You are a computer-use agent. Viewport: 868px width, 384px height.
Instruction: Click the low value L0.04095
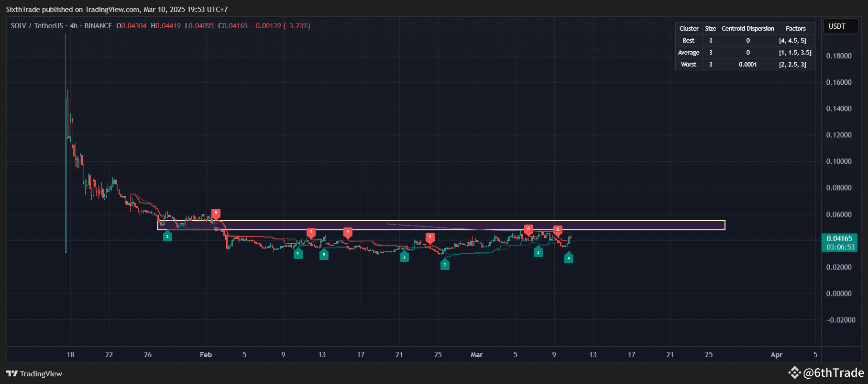tap(199, 26)
